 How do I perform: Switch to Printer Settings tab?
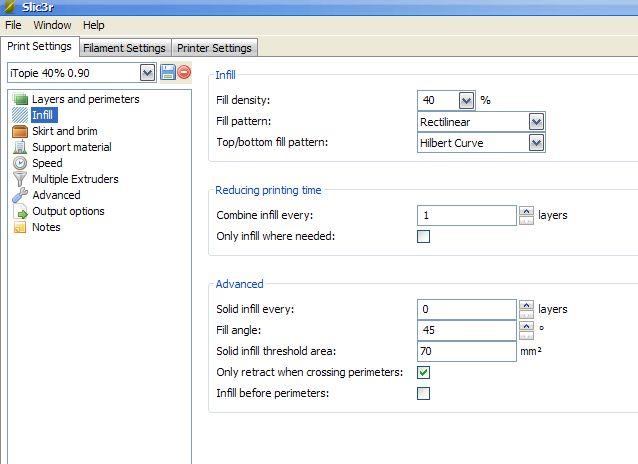click(x=214, y=48)
